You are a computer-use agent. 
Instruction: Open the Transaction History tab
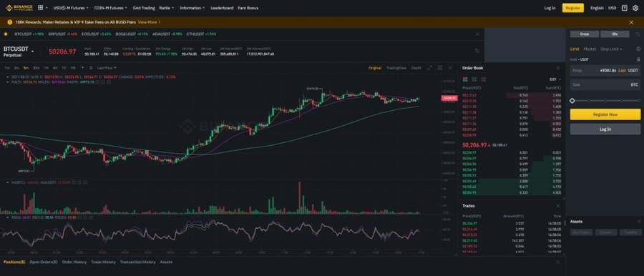coord(137,262)
